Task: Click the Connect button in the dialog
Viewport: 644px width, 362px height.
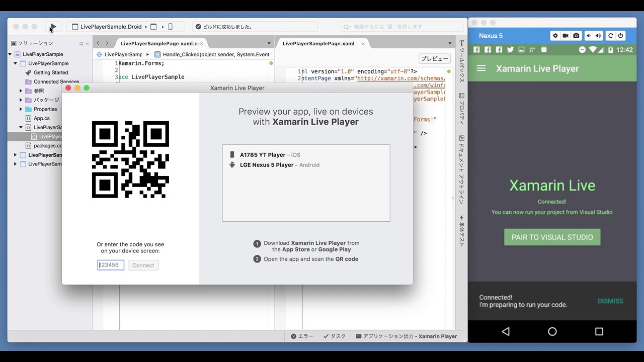Action: (143, 265)
